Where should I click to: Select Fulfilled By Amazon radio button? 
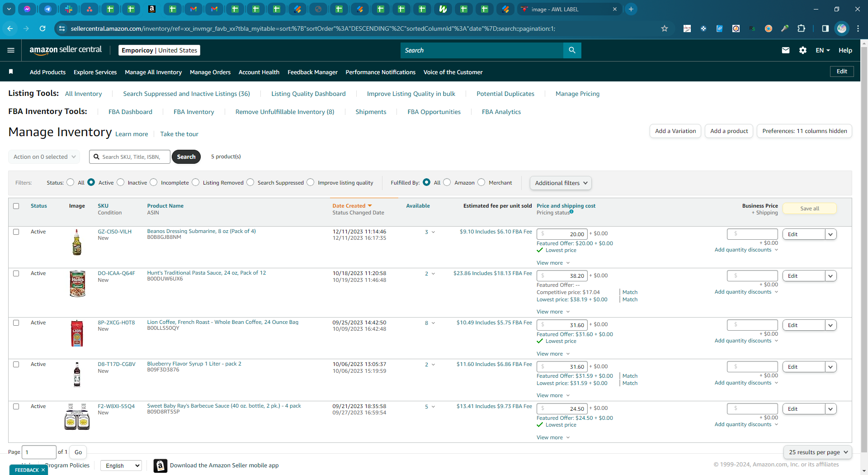pyautogui.click(x=447, y=182)
